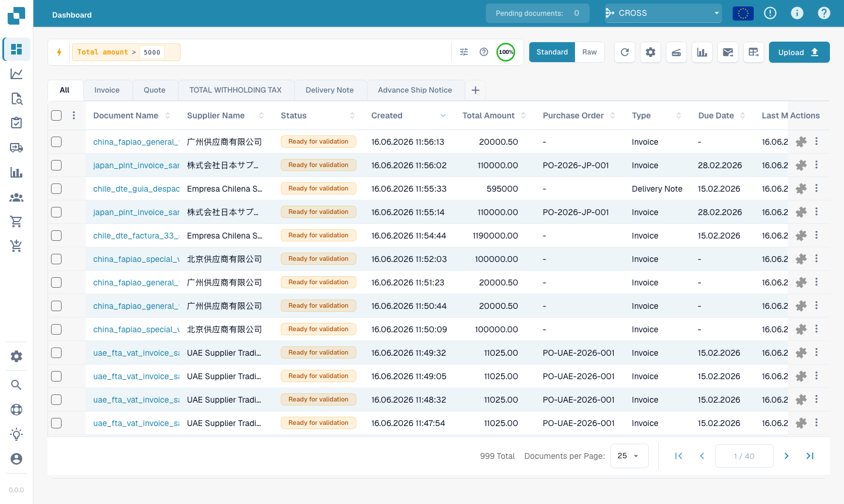Open the Dashboard grid icon in sidebar

pos(16,49)
